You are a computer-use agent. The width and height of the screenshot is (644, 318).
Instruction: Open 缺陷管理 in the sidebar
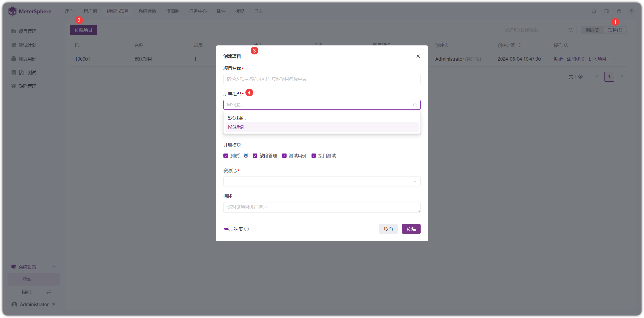[x=24, y=86]
